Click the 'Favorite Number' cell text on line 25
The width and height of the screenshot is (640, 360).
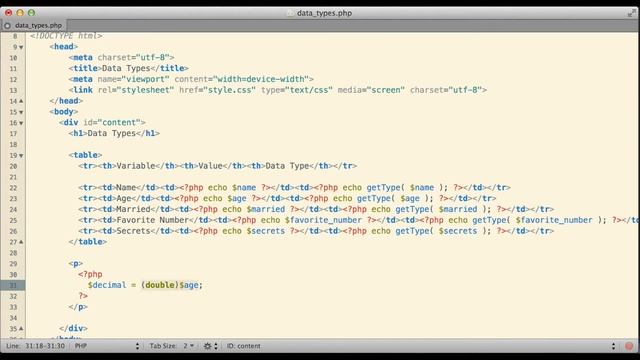(153, 220)
